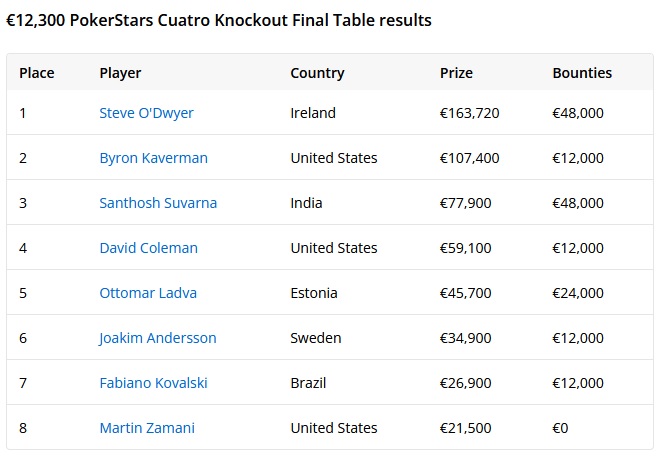662x460 pixels.
Task: Open Joakim Andersson player profile
Action: coord(157,338)
